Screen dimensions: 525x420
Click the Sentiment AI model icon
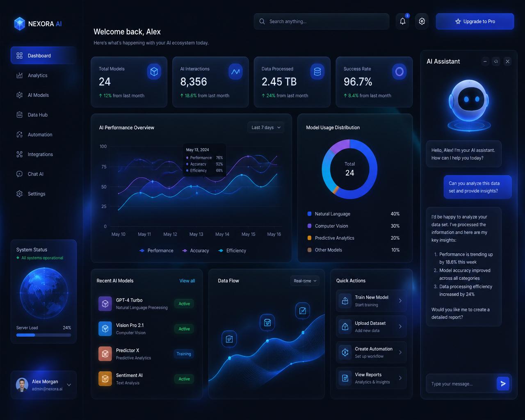click(105, 379)
